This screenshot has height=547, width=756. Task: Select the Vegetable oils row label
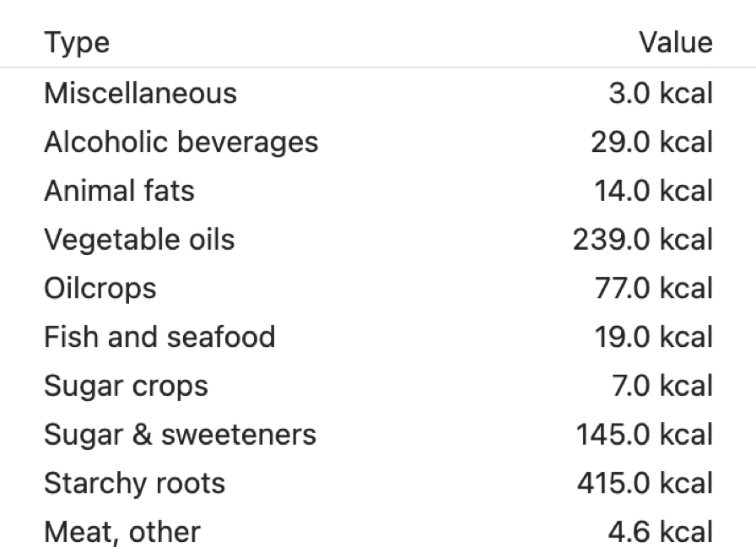(x=139, y=240)
